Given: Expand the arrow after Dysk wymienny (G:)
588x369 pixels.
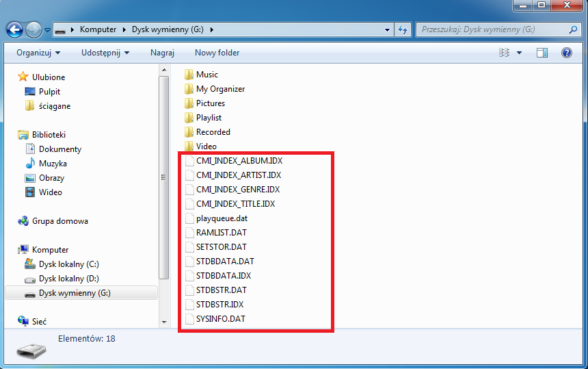Looking at the screenshot, I should [x=212, y=29].
